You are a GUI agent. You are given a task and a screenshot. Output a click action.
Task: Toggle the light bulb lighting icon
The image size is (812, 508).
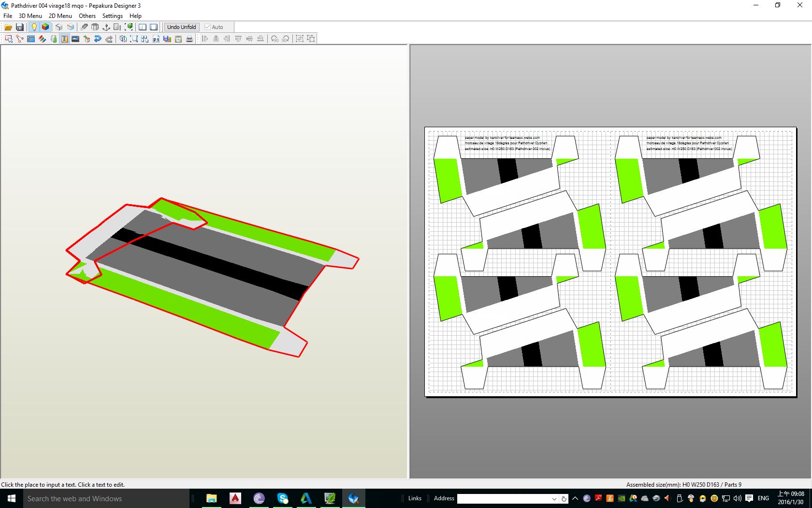(34, 27)
